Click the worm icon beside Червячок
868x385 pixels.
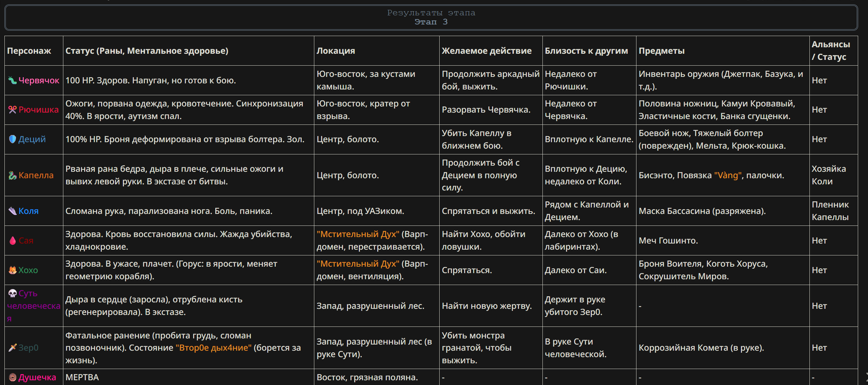[x=12, y=81]
